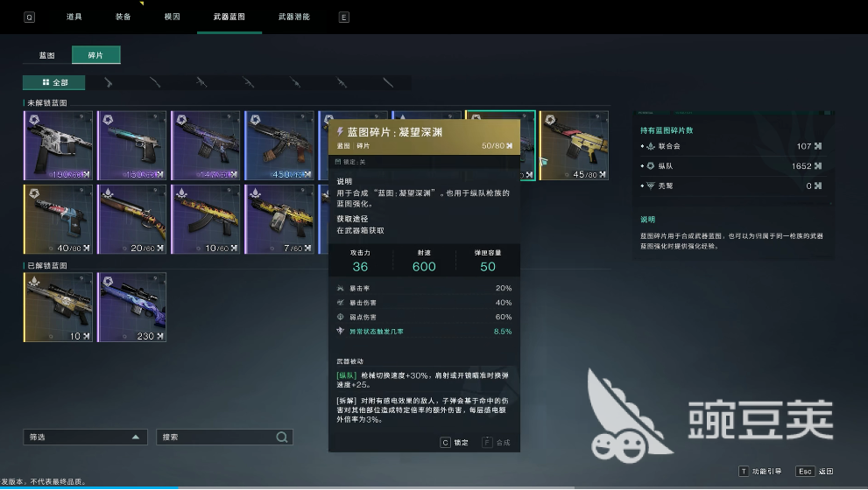Select the AK rifle fragment card 450

279,145
